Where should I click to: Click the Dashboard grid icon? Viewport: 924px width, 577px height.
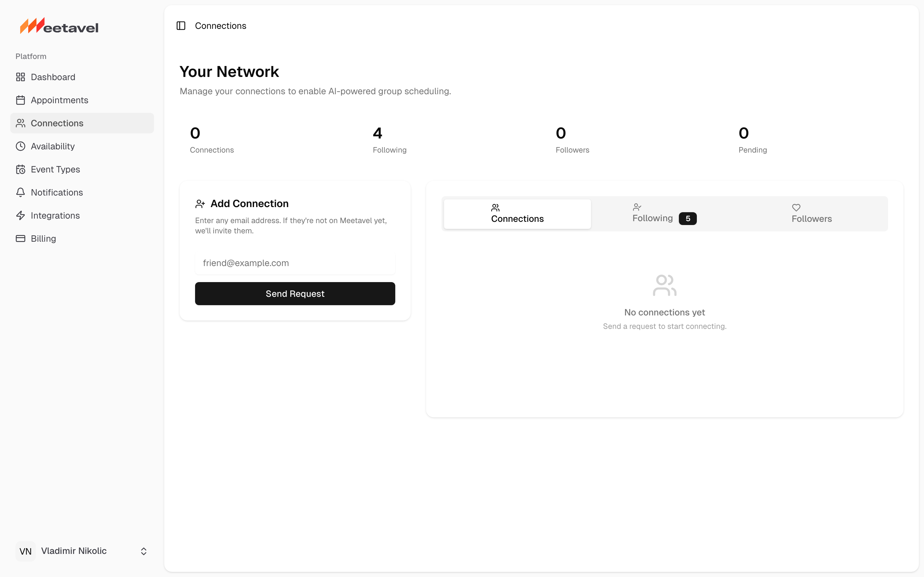(21, 77)
